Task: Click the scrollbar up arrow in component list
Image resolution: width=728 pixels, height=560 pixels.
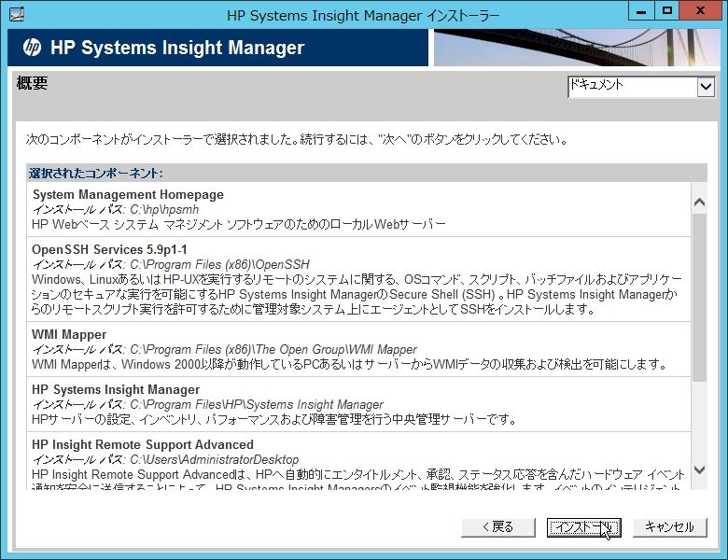Action: coord(699,202)
